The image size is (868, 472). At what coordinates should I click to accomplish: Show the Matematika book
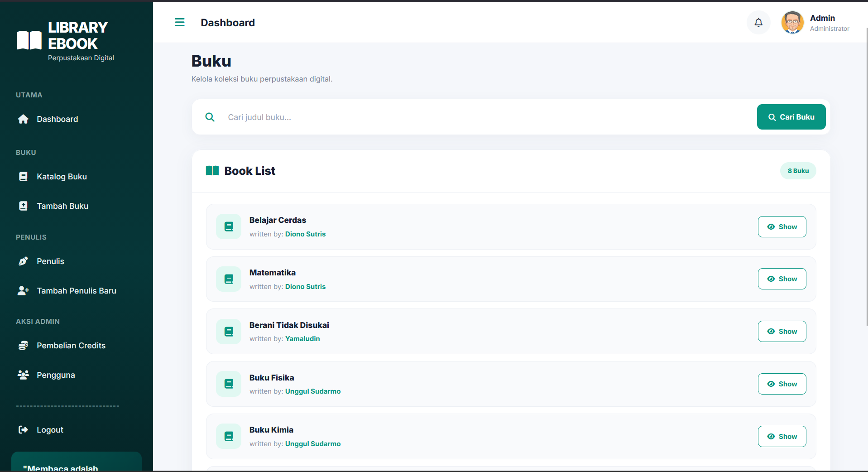(x=782, y=279)
